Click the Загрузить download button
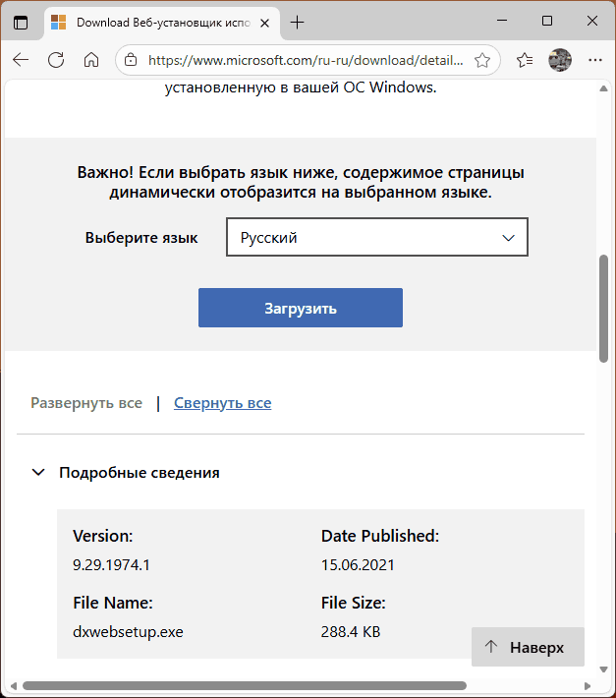 tap(301, 308)
